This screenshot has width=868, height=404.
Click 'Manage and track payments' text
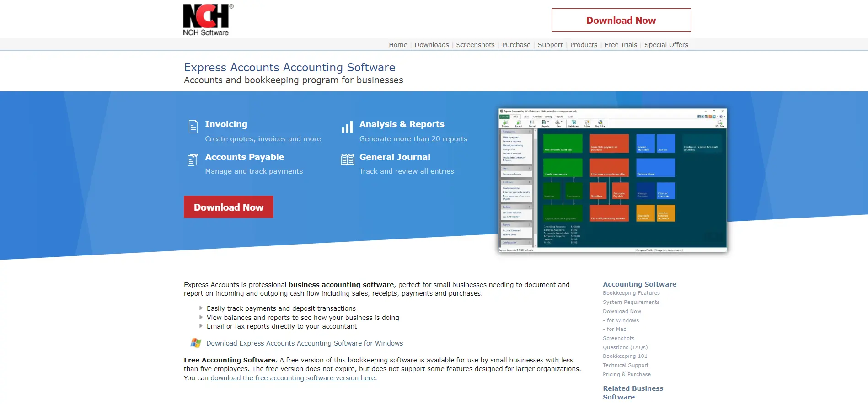(x=254, y=171)
